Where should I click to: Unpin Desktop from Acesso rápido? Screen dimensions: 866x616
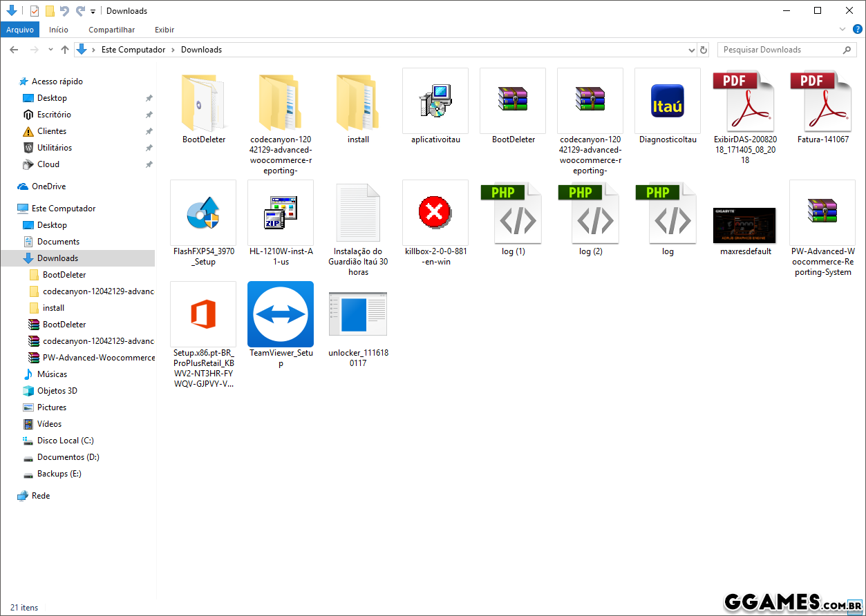click(149, 98)
